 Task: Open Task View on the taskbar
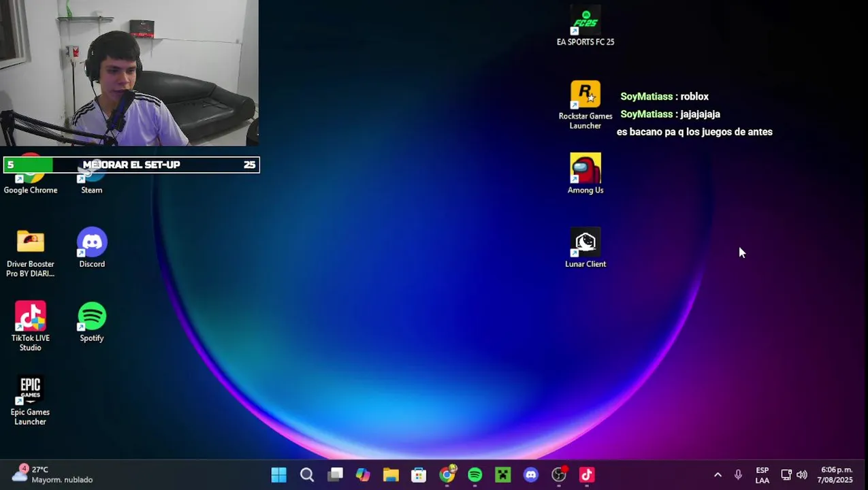coord(335,475)
